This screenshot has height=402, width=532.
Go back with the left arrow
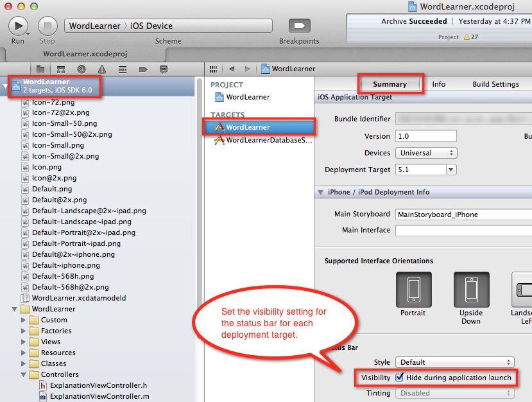tap(232, 69)
